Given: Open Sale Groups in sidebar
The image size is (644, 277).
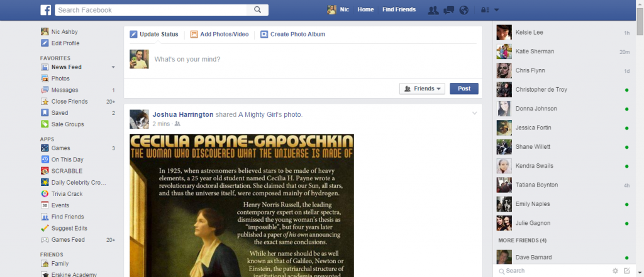Looking at the screenshot, I should [67, 124].
